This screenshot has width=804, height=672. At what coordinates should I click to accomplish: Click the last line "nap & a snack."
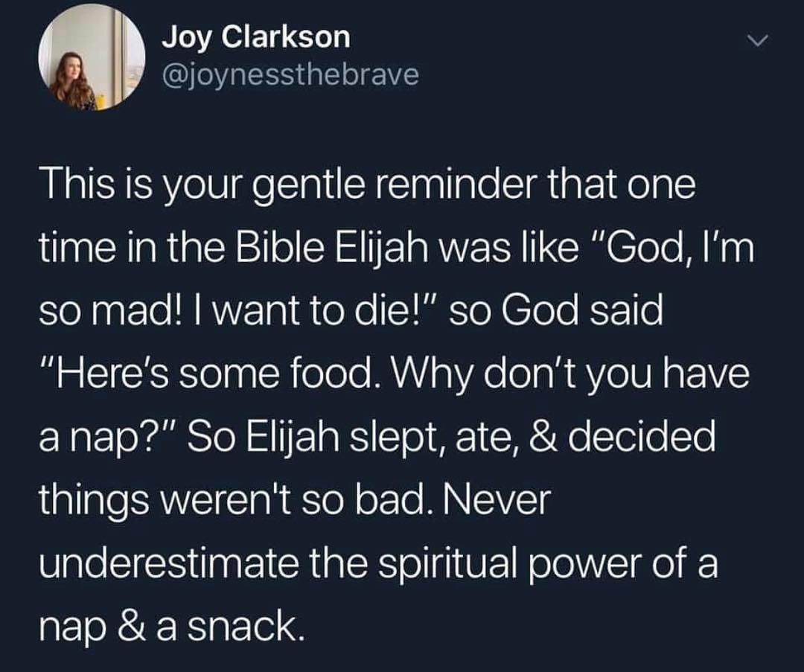pyautogui.click(x=171, y=627)
